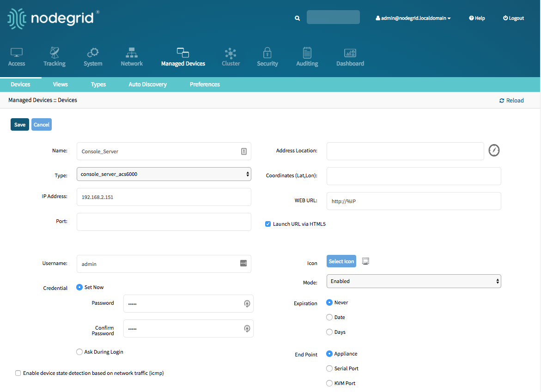Choose Appliance as End Point
The image size is (541, 392).
tap(329, 354)
